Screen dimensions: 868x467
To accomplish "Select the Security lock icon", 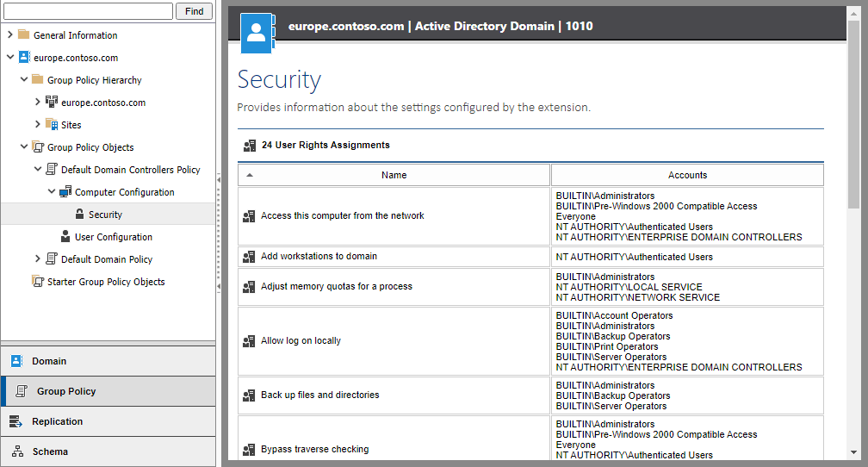I will click(x=79, y=215).
